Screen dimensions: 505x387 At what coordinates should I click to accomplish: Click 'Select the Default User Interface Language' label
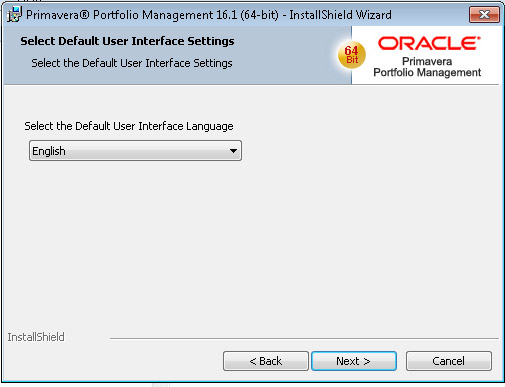[x=129, y=126]
